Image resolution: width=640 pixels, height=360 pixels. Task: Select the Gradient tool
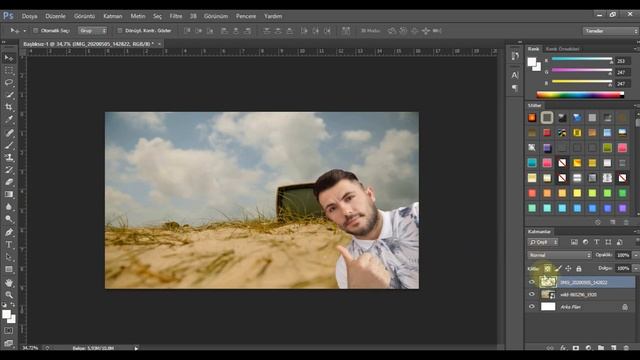[9, 194]
